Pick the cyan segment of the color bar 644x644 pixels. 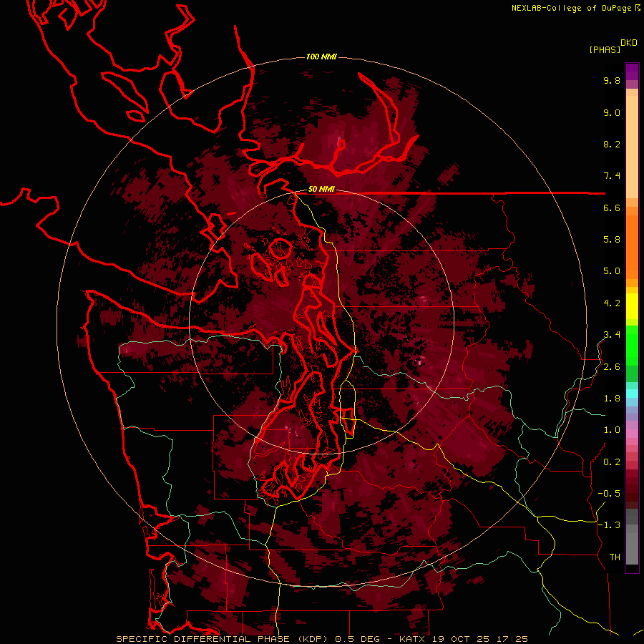632,394
